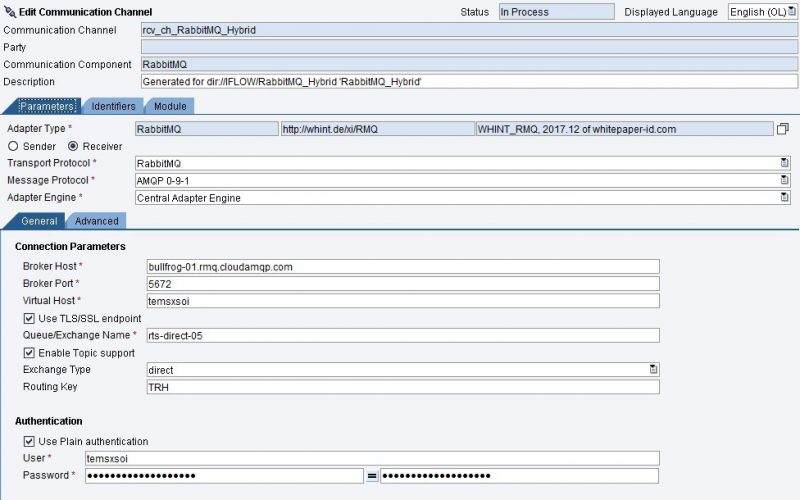Click the Edit Communication Channel title text
Viewport: 800px width, 500px height.
click(85, 12)
